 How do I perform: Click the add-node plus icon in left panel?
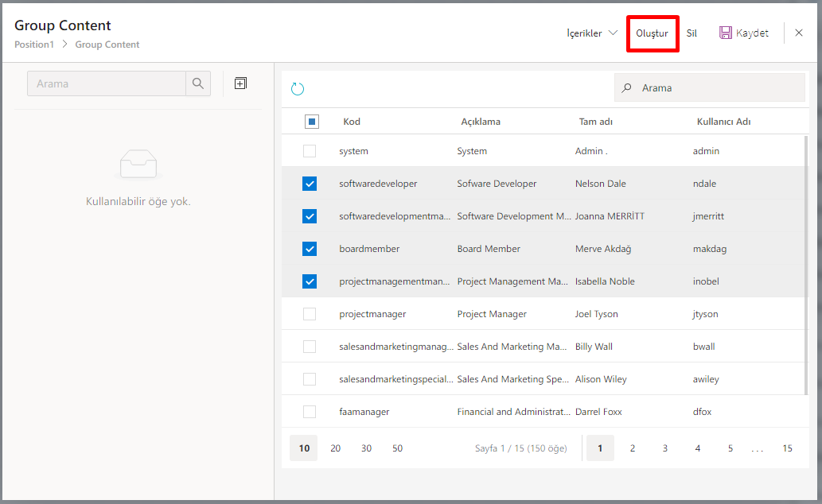point(240,83)
